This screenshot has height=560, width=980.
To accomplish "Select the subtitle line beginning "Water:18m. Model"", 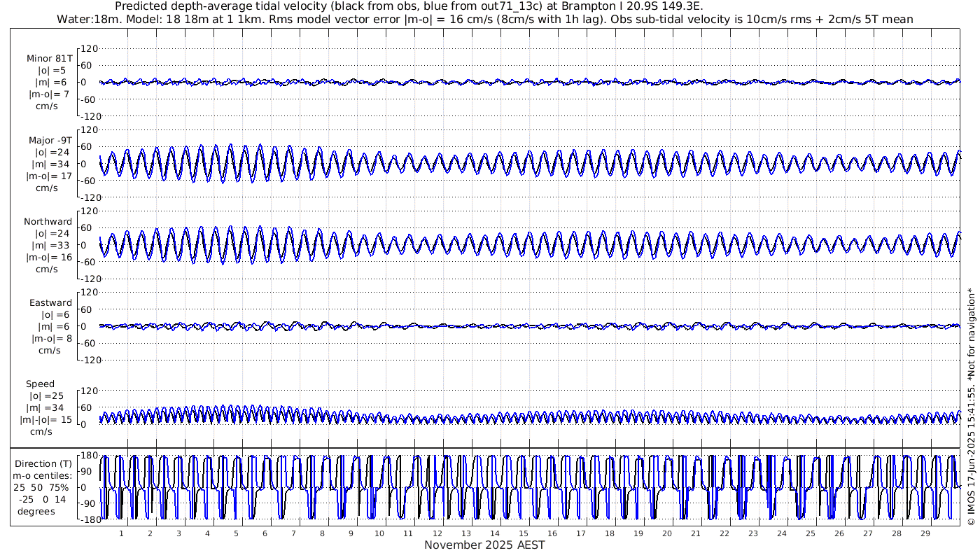I will 485,19.
